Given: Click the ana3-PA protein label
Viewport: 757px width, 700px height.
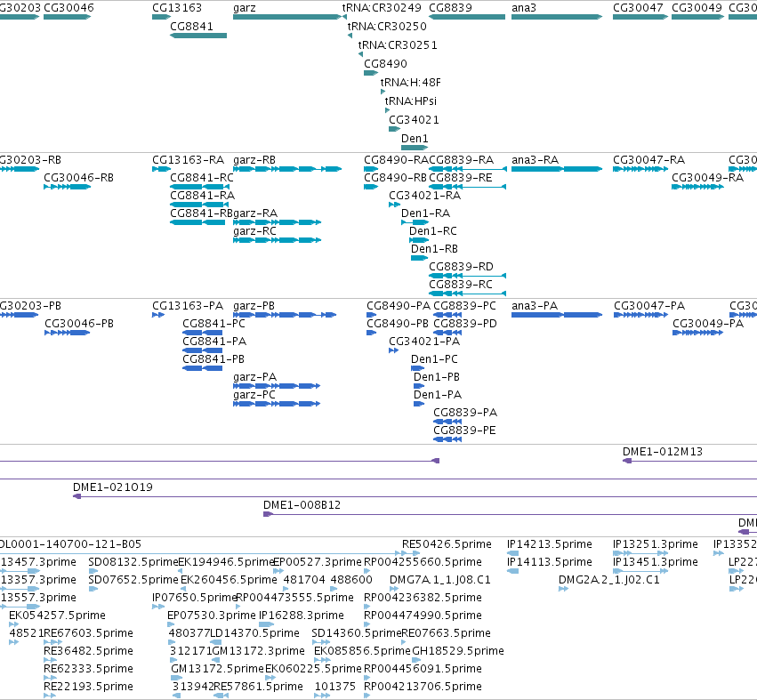Looking at the screenshot, I should click(535, 306).
